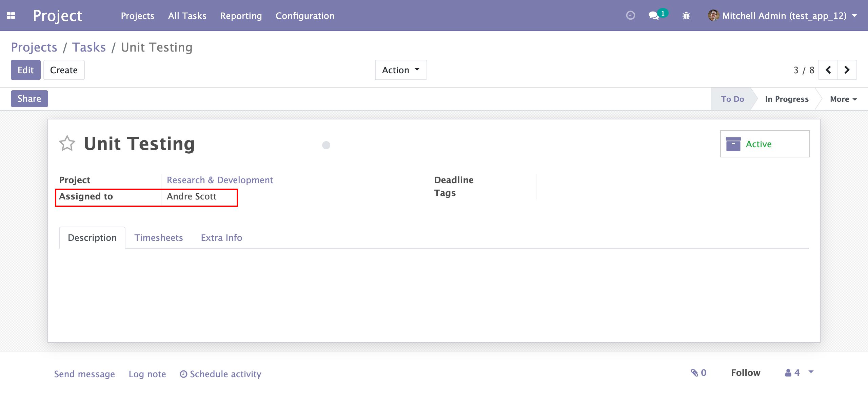
Task: Click Schedule activity in the chatter
Action: 220,374
